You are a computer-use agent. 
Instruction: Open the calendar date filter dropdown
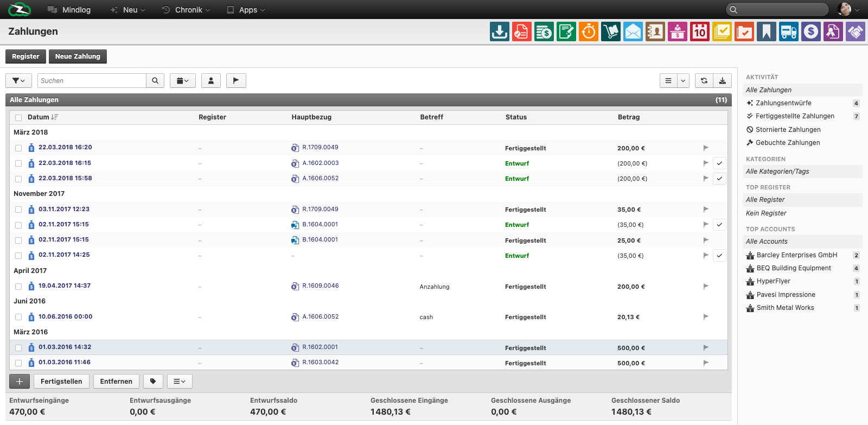click(183, 80)
